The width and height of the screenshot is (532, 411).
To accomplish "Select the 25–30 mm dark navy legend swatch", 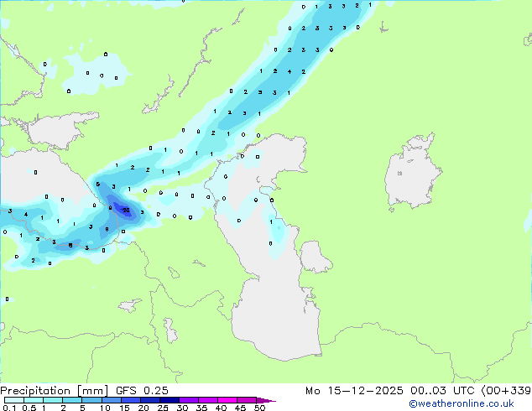I will [x=170, y=400].
